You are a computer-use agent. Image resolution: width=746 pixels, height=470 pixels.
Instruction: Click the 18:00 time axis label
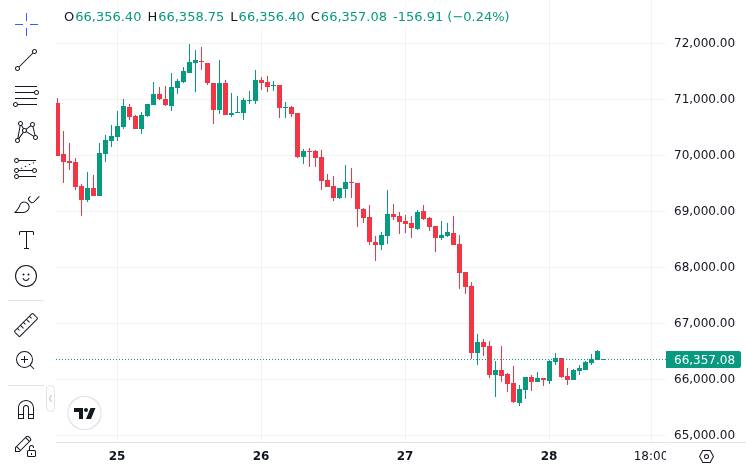tap(650, 456)
